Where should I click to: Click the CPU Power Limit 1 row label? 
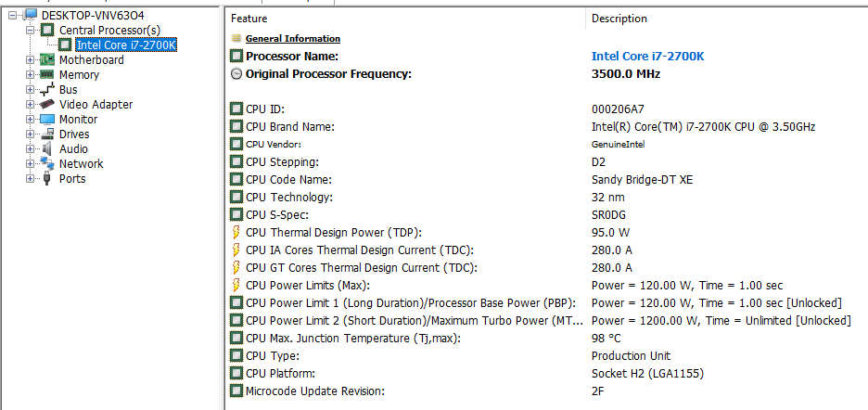point(411,303)
